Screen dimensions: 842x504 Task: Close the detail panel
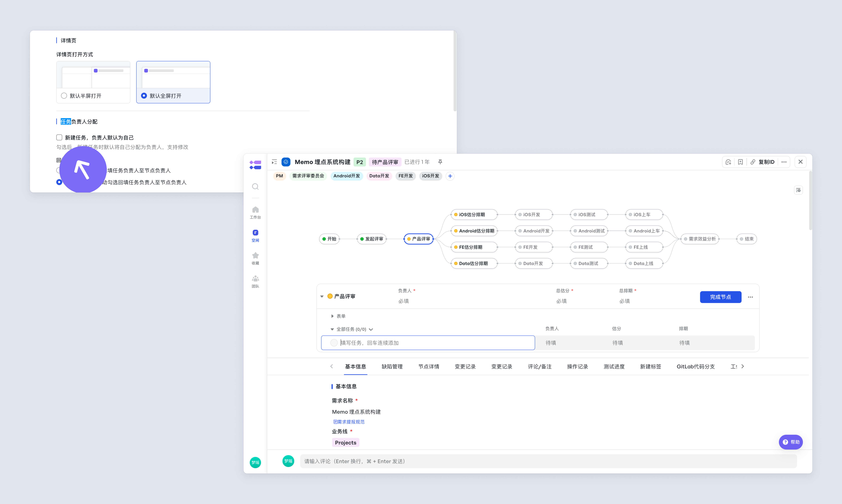click(x=801, y=162)
